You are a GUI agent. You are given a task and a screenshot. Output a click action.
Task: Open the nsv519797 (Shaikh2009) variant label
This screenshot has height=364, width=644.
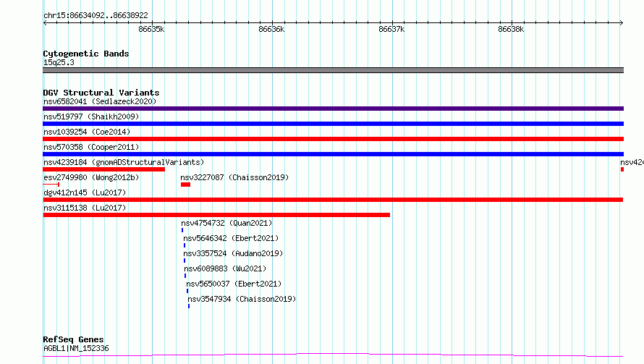91,117
